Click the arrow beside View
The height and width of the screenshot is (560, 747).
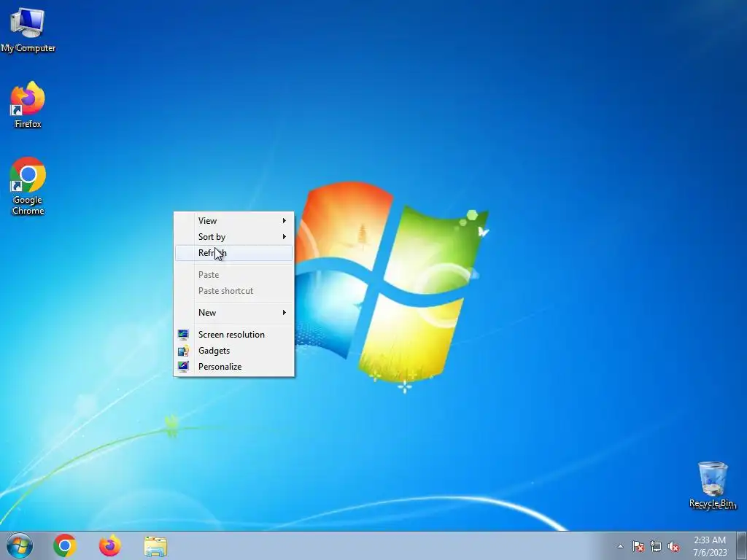point(285,220)
